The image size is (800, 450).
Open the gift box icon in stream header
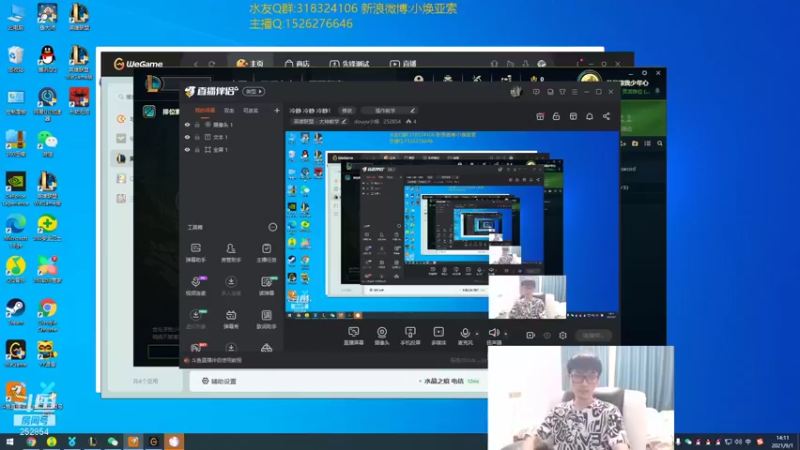[540, 116]
